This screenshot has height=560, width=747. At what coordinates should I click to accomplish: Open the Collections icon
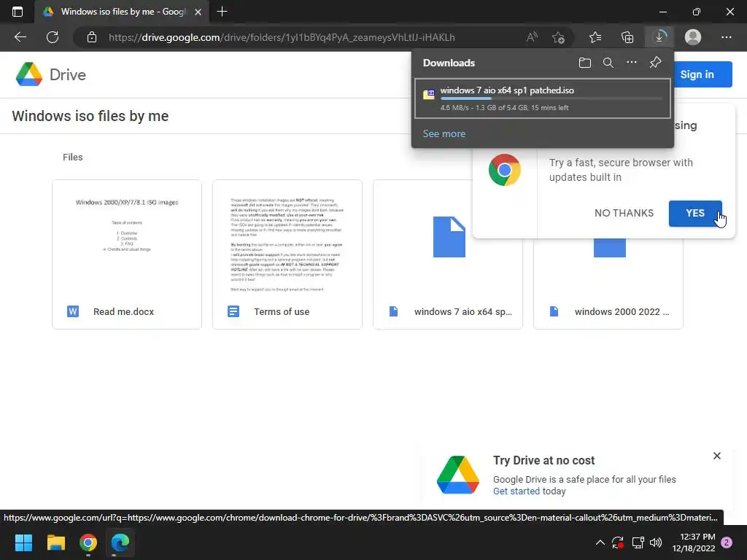(627, 37)
